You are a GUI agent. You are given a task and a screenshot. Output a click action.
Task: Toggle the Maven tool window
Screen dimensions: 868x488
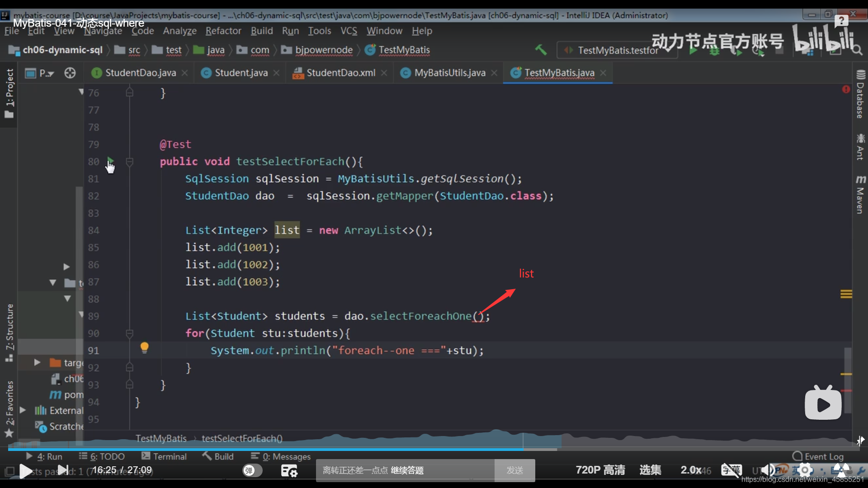point(860,195)
